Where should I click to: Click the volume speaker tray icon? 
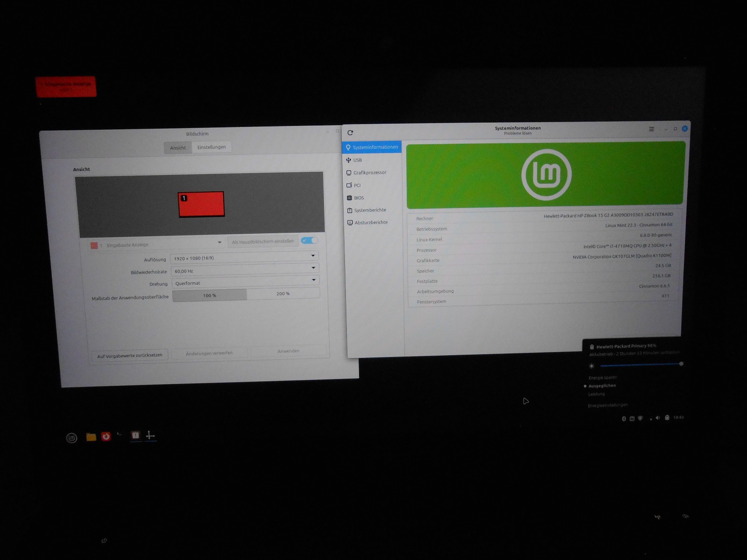coord(657,418)
